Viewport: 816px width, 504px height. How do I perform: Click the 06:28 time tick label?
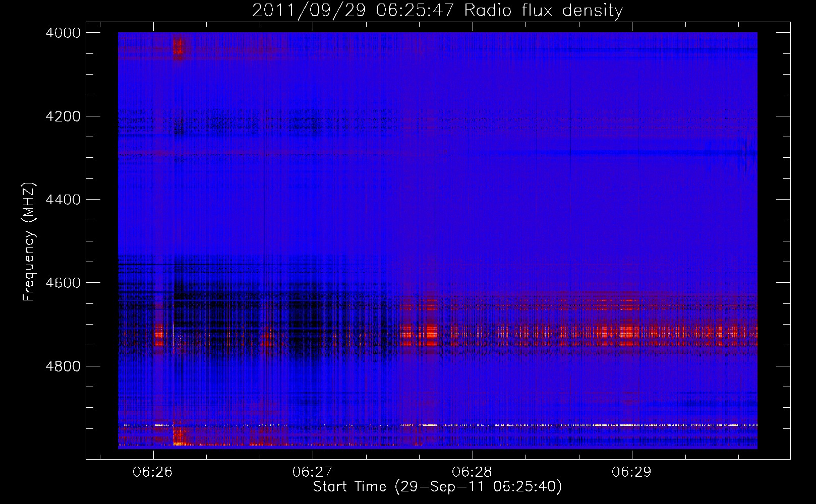[472, 472]
